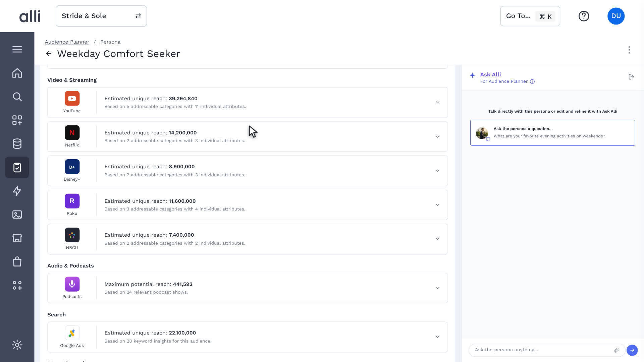Image resolution: width=644 pixels, height=362 pixels.
Task: Click the Go To... command button
Action: click(530, 16)
